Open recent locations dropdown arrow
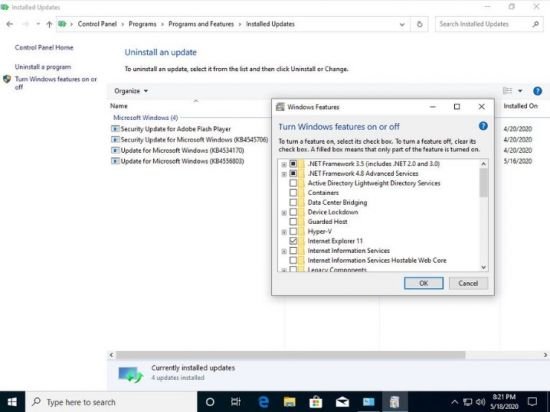Image resolution: width=550 pixels, height=412 pixels. pyautogui.click(x=38, y=24)
